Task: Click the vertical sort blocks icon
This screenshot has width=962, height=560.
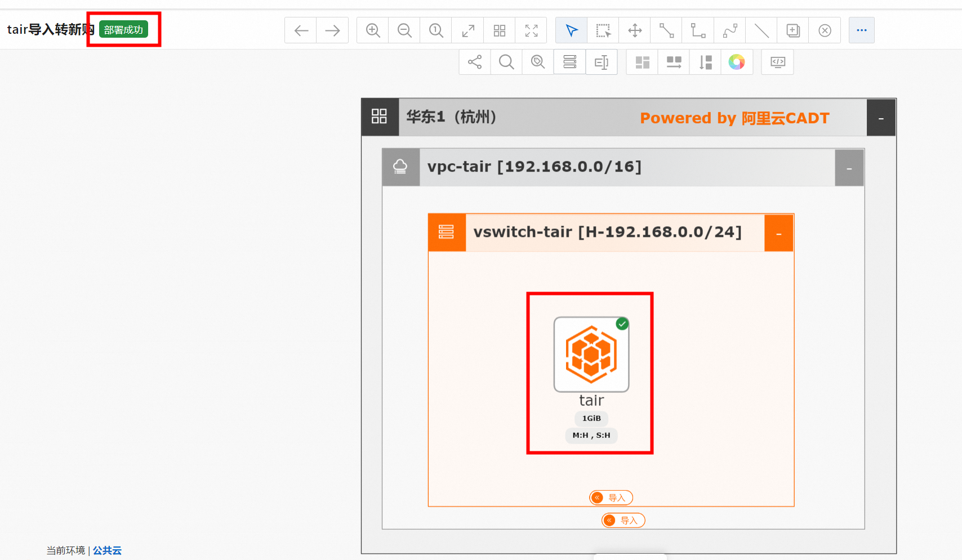Action: pyautogui.click(x=705, y=62)
